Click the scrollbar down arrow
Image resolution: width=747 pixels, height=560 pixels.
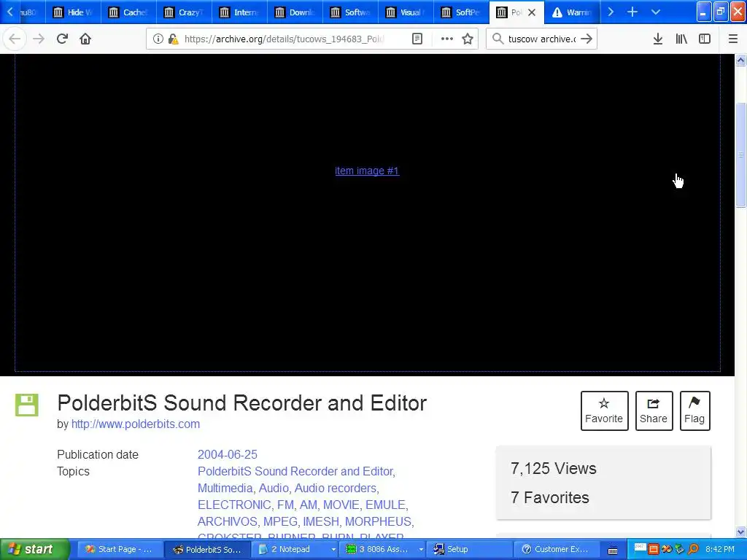coord(741,532)
